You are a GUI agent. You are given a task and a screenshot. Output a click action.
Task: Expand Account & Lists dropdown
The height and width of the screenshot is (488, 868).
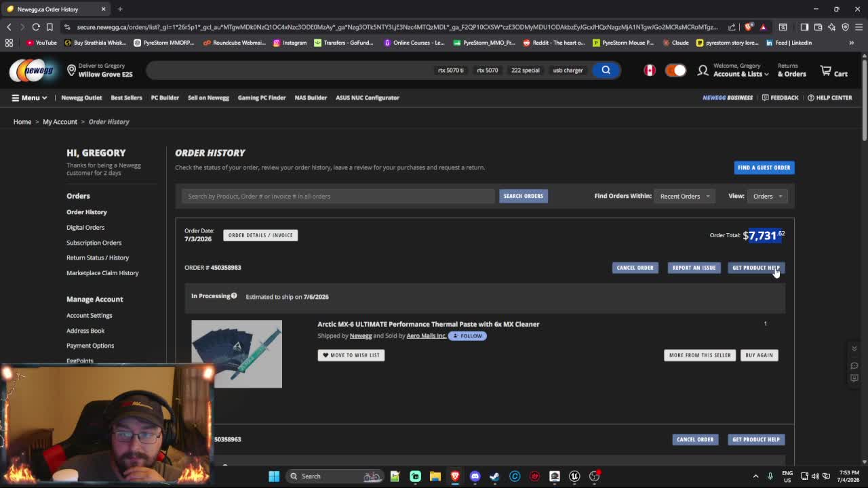tap(741, 74)
